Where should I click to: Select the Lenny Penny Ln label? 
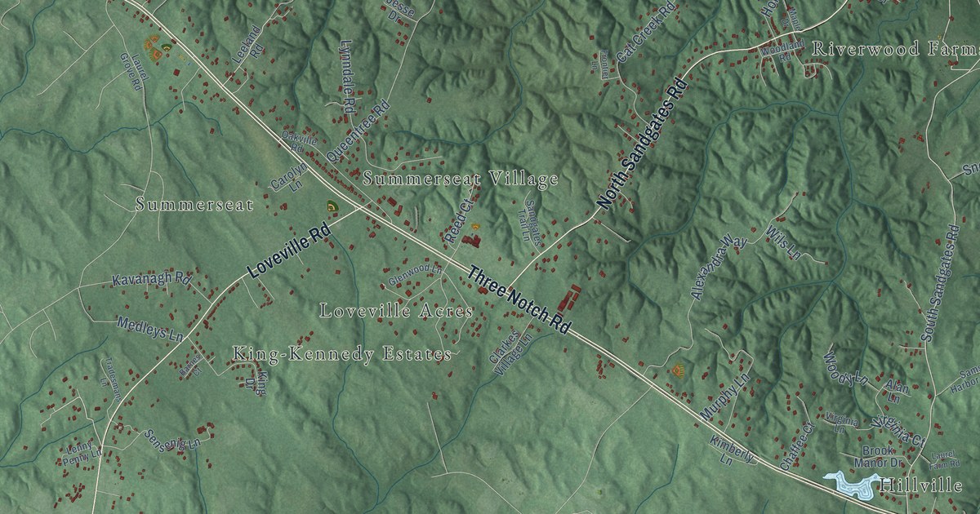[81, 454]
